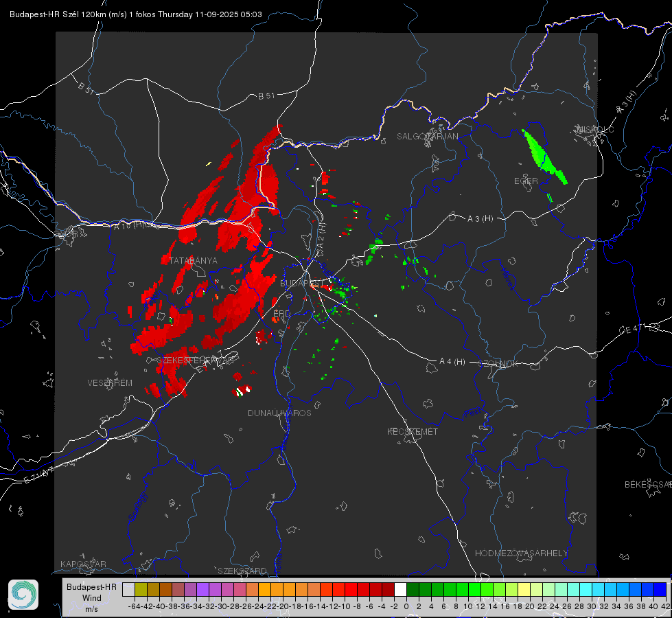Click the large green radar echo near Eger
Screen dimensions: 672x618
[x=544, y=157]
